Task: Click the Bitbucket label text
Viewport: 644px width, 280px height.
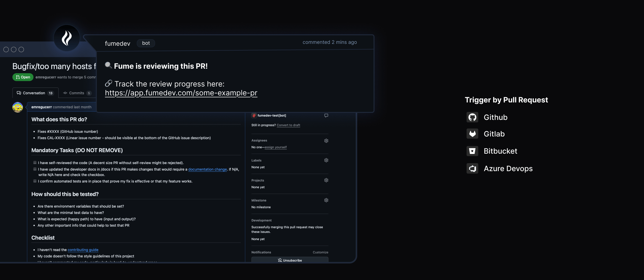Action: coord(500,151)
